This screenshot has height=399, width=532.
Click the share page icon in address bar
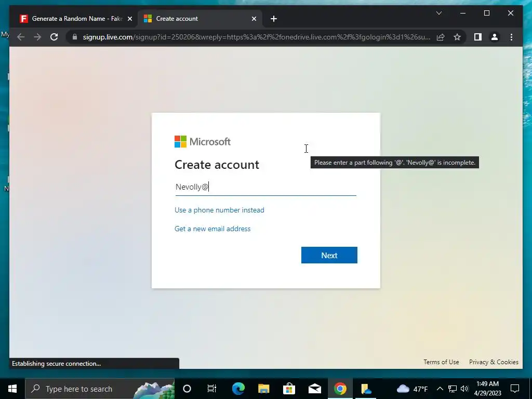441,37
